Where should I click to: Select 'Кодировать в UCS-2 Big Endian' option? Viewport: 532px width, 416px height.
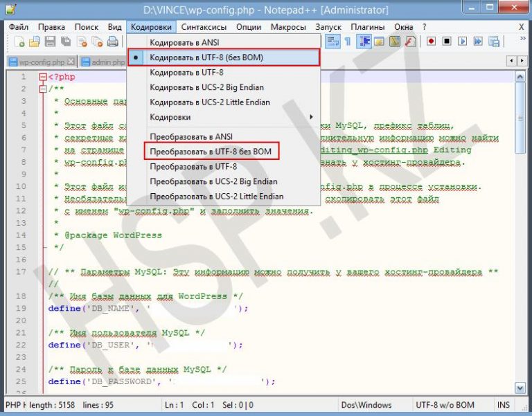click(206, 87)
